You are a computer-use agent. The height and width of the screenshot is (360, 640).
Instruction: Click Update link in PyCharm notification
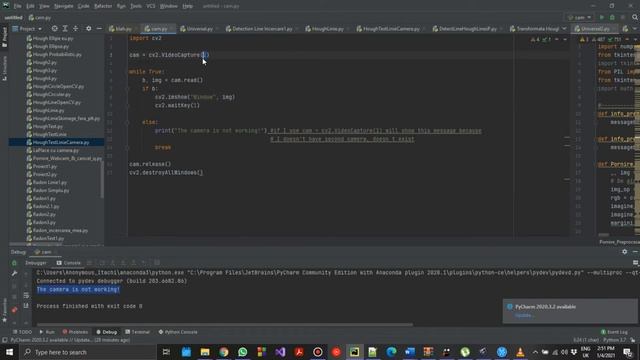click(x=524, y=316)
